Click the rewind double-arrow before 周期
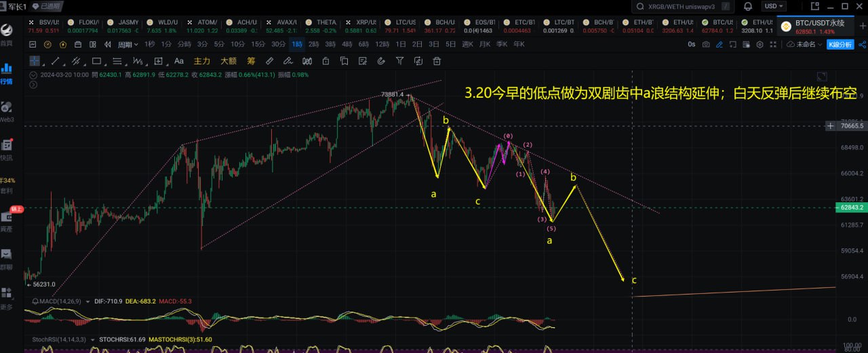 coord(108,44)
